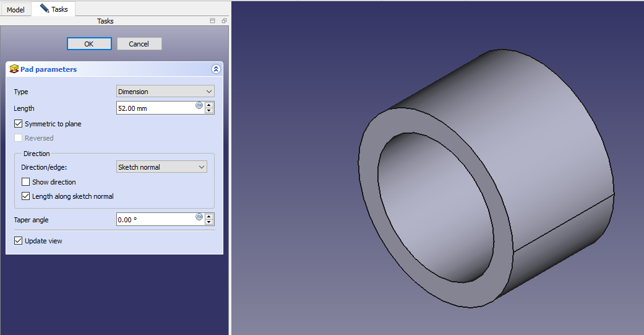Increase Length with the up arrow
Screen dimensions: 644x335
(209, 105)
